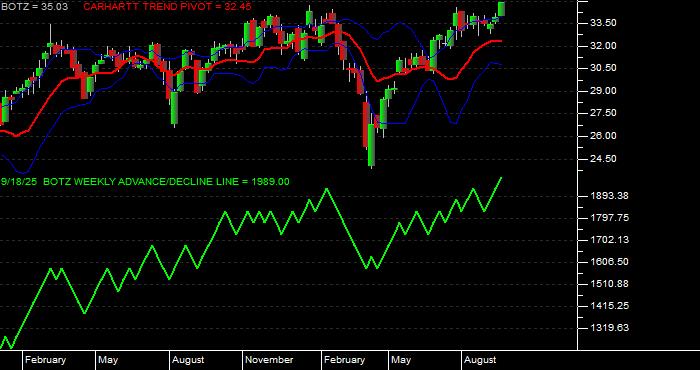Click the latest green candlestick at chart top
Image resolution: width=700 pixels, height=370 pixels.
click(501, 9)
